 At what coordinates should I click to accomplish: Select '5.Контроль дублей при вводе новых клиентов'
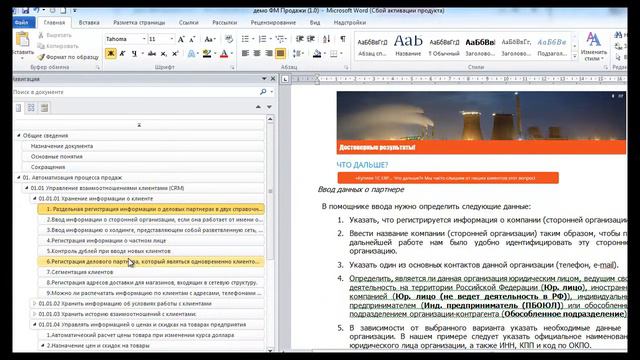pos(151,251)
